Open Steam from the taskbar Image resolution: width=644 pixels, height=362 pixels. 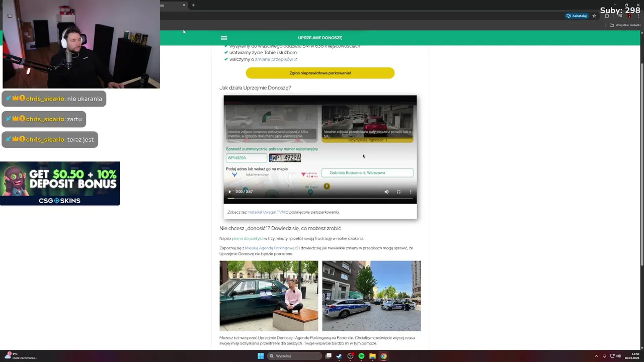[339, 356]
